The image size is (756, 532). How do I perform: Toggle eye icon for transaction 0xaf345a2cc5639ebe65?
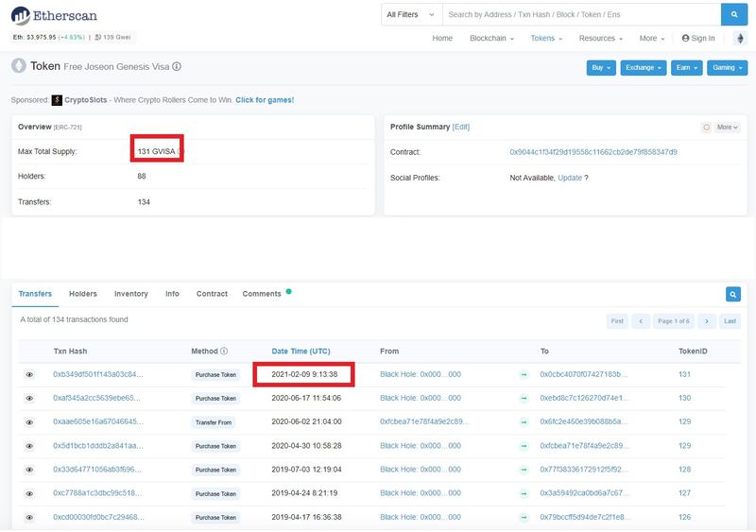pyautogui.click(x=29, y=399)
